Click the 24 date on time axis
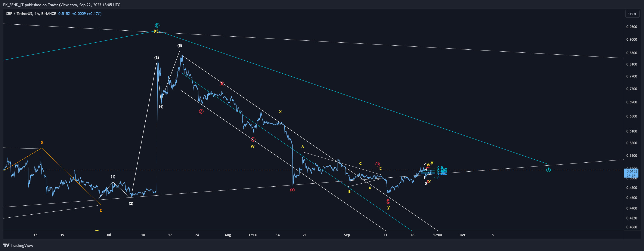The image size is (644, 251). (197, 235)
